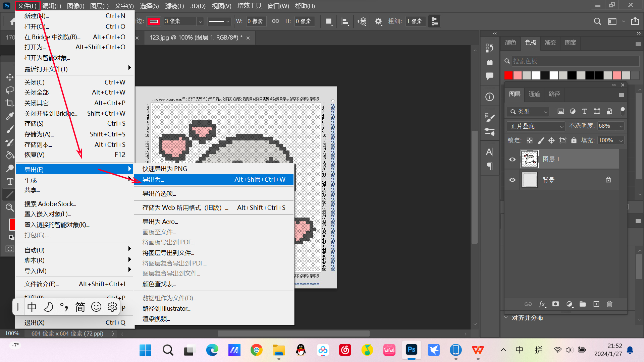Click 置入嵌入对象(L)... entry

click(x=75, y=214)
